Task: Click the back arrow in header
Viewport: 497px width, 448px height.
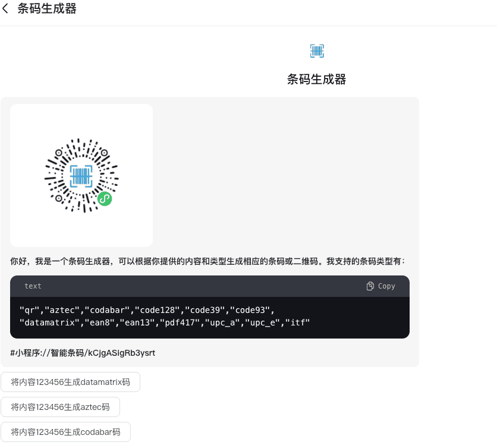Action: [6, 9]
